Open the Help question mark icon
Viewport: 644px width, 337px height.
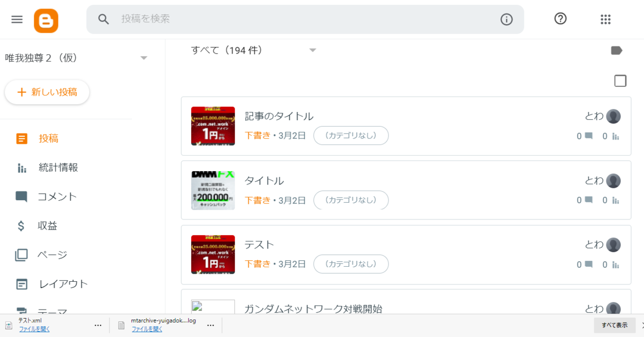(x=560, y=19)
